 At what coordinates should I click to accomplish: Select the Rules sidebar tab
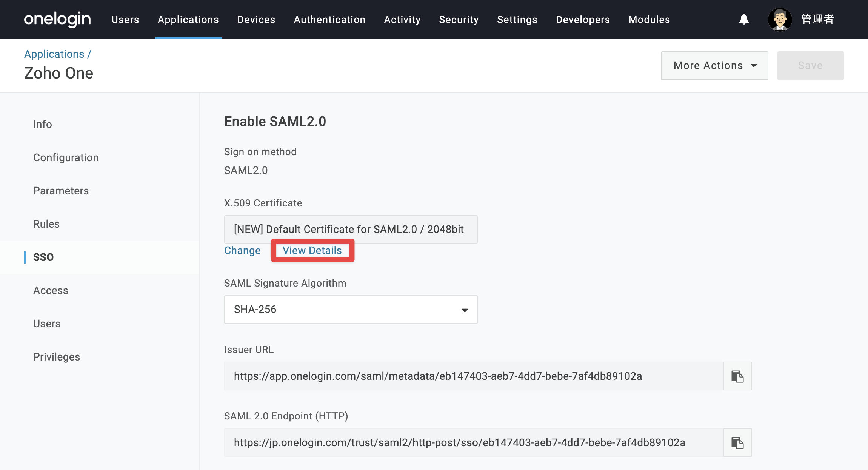point(46,224)
